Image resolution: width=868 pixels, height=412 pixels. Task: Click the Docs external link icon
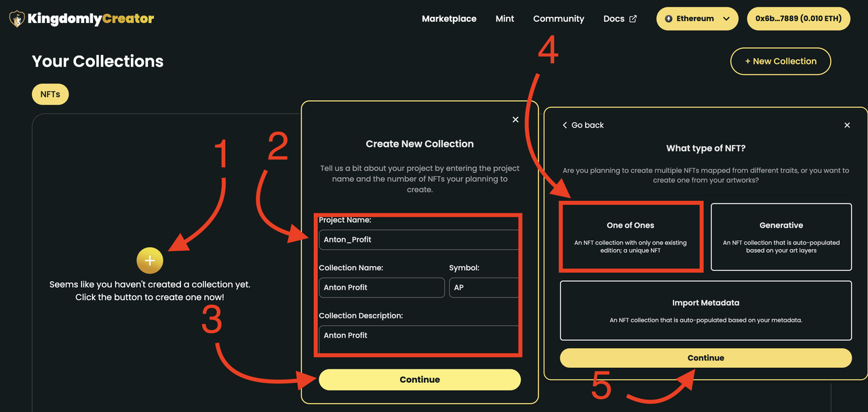(x=633, y=19)
